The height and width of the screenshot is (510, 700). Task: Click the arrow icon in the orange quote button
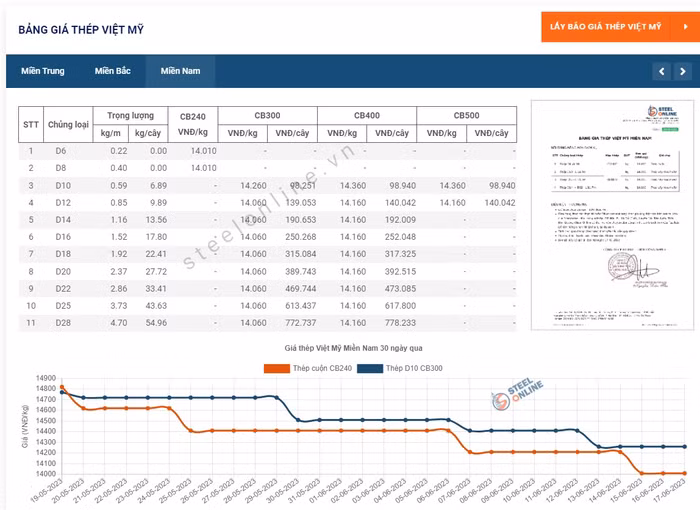click(683, 26)
